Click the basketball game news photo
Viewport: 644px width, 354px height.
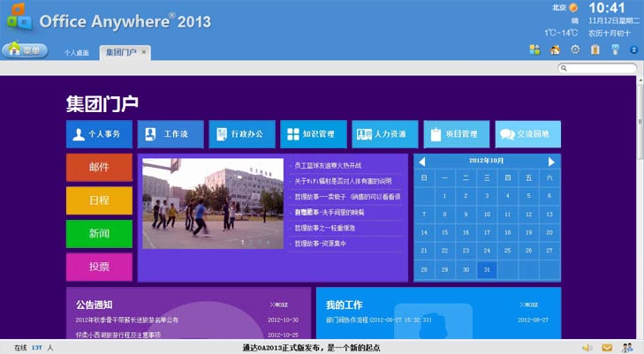coord(213,203)
